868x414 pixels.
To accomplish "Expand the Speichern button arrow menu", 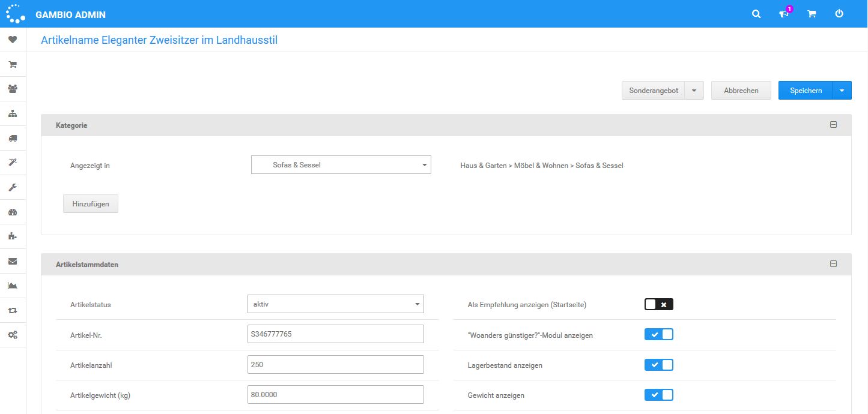I will click(x=842, y=91).
